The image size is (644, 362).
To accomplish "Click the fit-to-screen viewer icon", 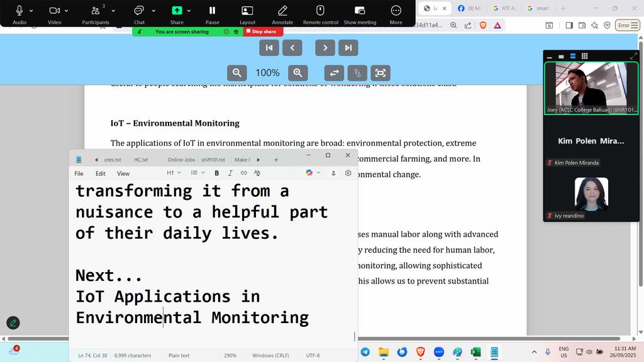I will coord(380,73).
